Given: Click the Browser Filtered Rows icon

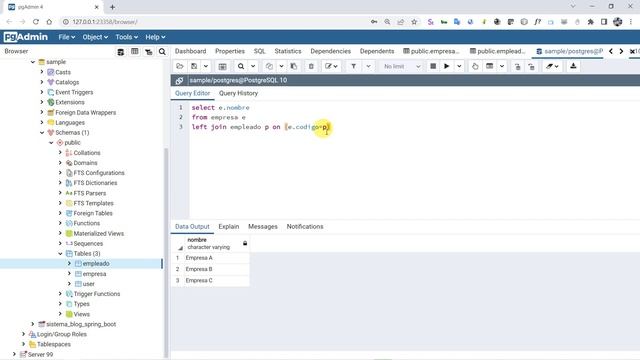Looking at the screenshot, I should (x=149, y=51).
